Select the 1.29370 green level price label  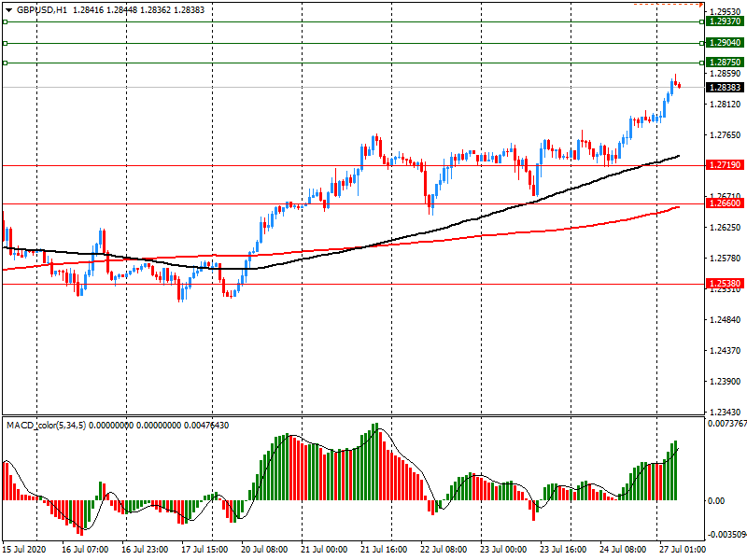click(726, 21)
